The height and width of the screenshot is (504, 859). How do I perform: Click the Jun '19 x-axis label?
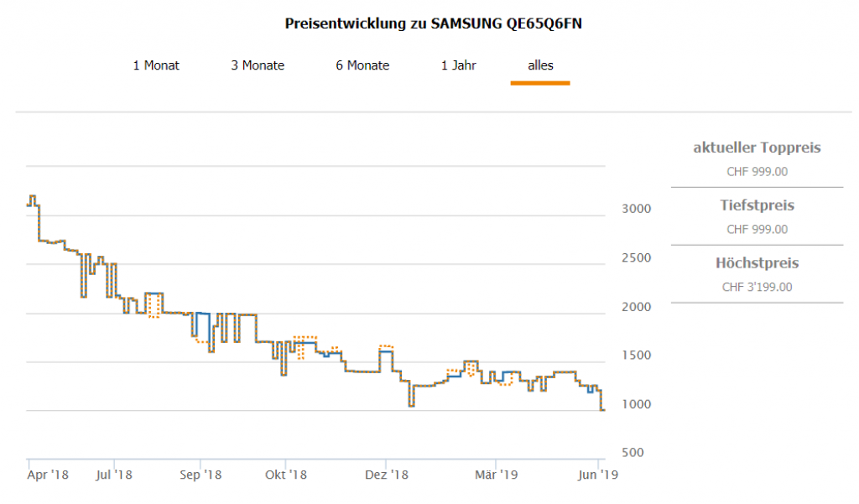click(598, 475)
